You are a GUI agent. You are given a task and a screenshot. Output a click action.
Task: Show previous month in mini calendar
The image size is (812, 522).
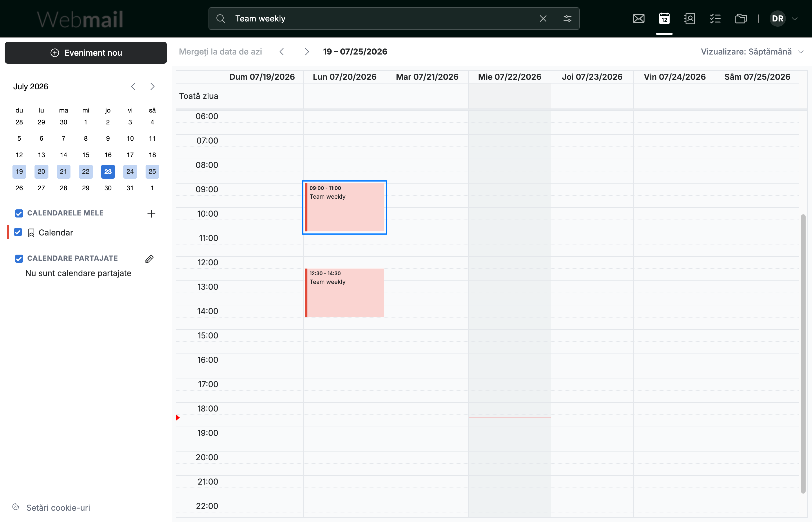133,86
